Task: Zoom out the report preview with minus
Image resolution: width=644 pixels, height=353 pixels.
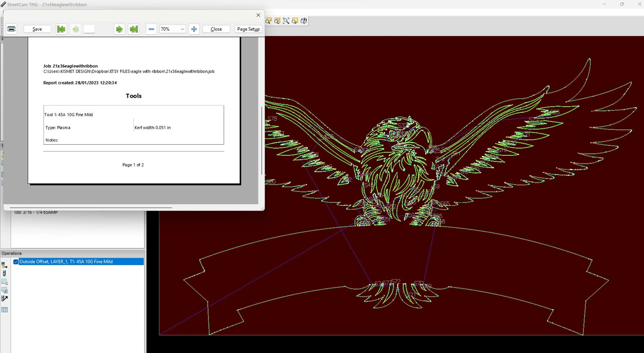Action: tap(151, 29)
